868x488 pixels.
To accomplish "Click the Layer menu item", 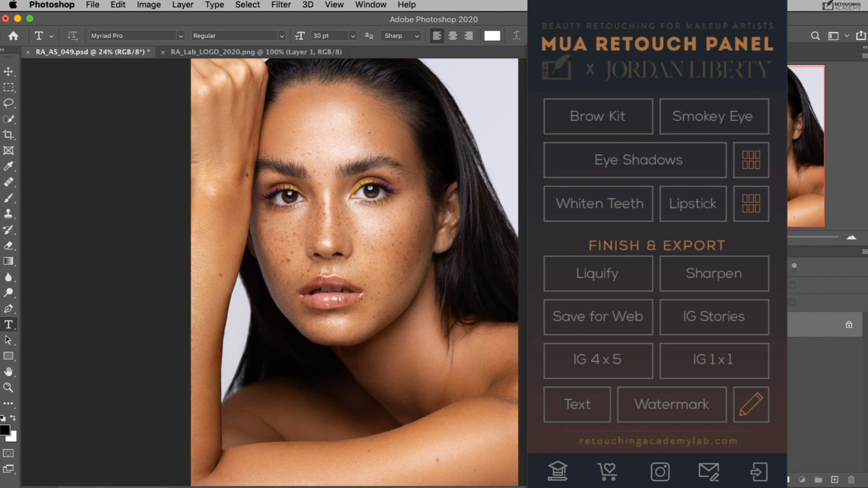I will point(183,5).
